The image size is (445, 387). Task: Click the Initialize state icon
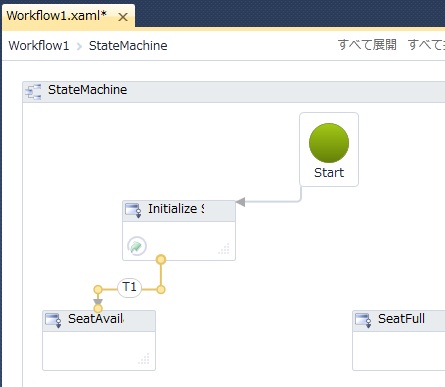[x=133, y=210]
